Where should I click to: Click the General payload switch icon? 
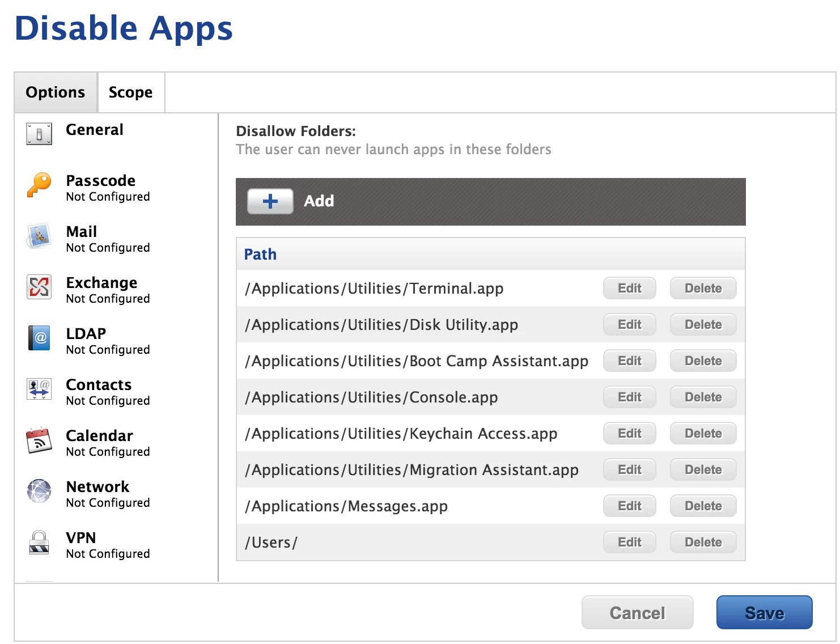tap(39, 134)
